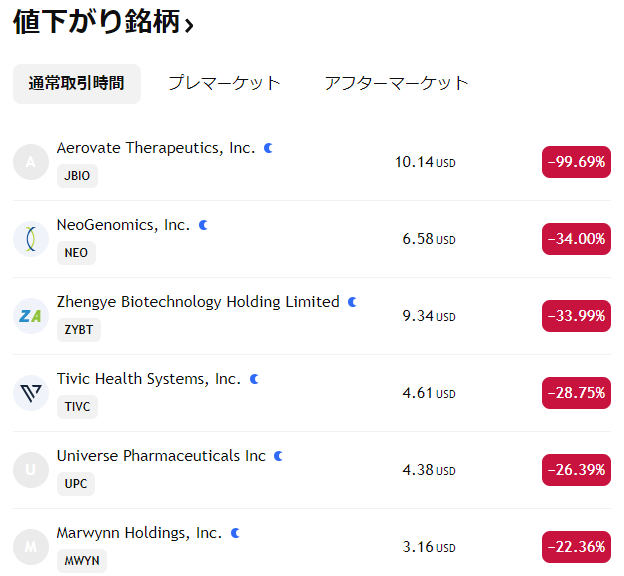This screenshot has width=624, height=576.
Task: Click the NeoGenomics company logo
Action: coord(31,239)
